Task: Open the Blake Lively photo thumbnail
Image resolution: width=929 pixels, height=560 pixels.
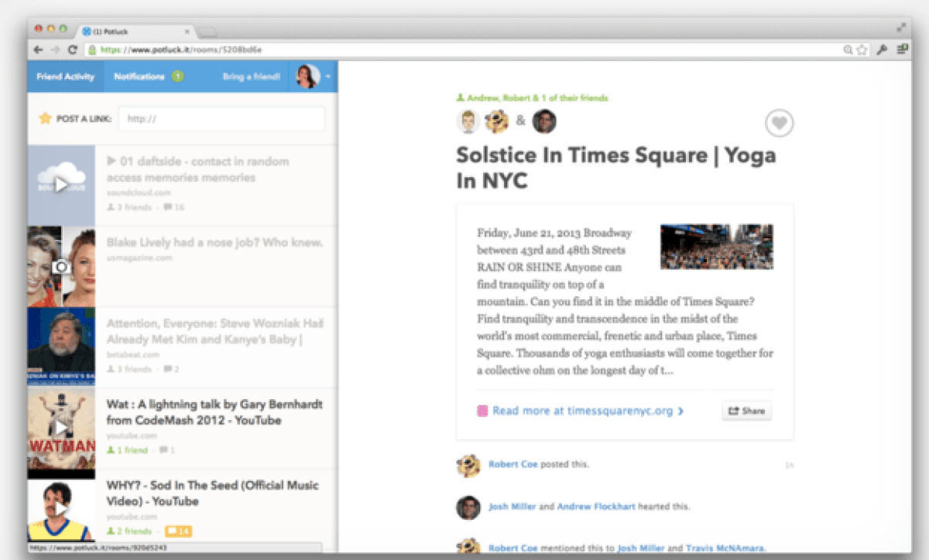Action: click(61, 267)
